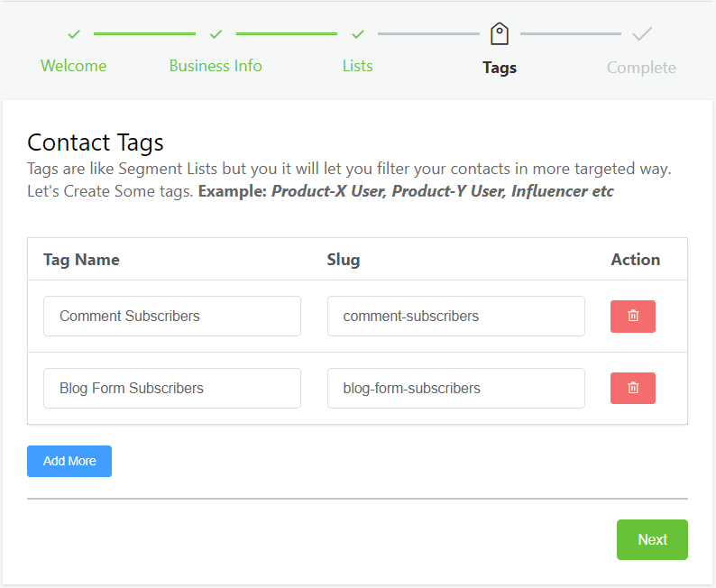Go back to the Business Info step
Screen dimensions: 716x588
coord(216,66)
